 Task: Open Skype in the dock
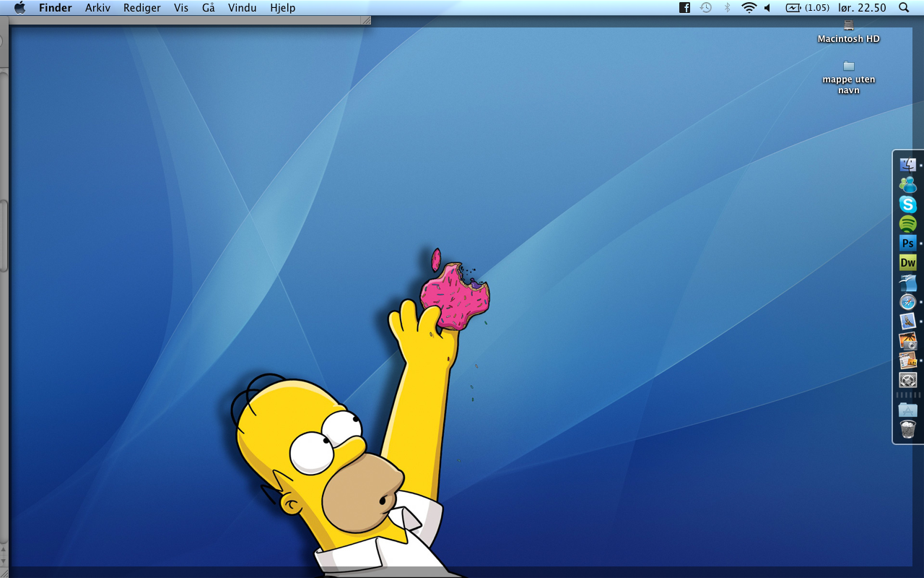(x=907, y=204)
